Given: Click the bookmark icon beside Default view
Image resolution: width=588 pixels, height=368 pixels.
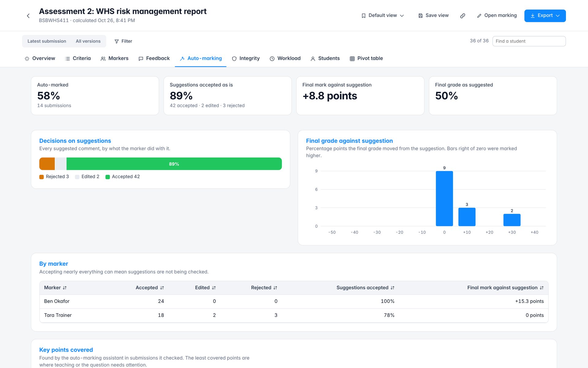Looking at the screenshot, I should coord(364,16).
